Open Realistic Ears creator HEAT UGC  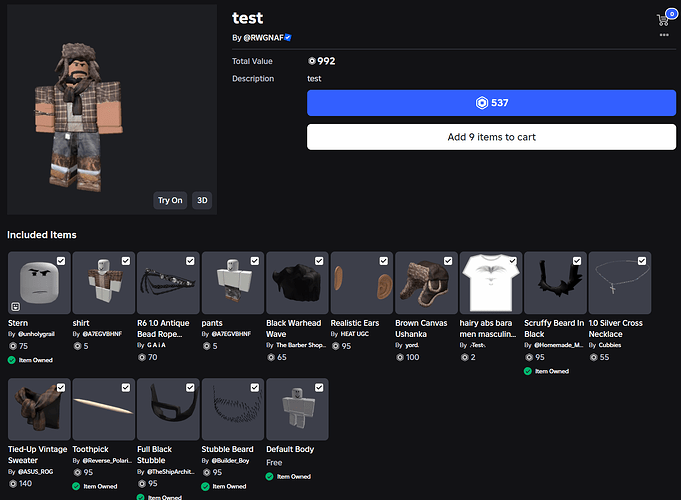point(354,334)
